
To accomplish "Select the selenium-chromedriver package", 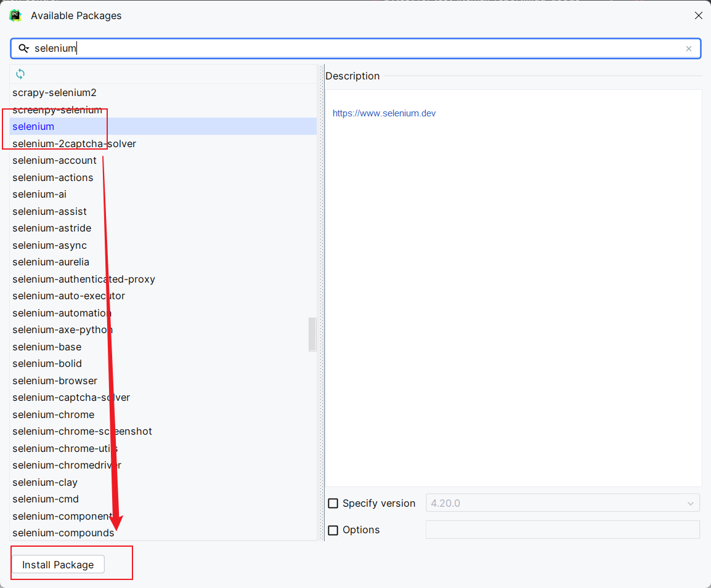I will pos(163,465).
